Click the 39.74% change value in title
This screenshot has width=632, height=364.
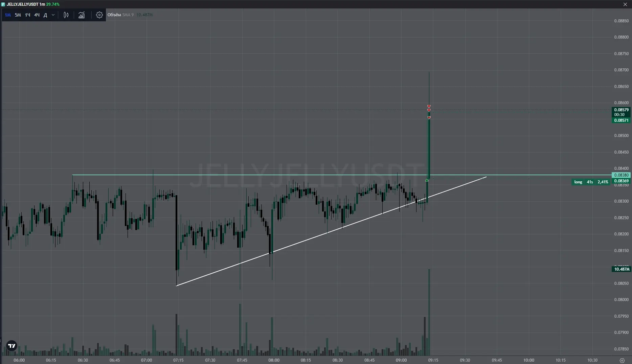click(53, 4)
